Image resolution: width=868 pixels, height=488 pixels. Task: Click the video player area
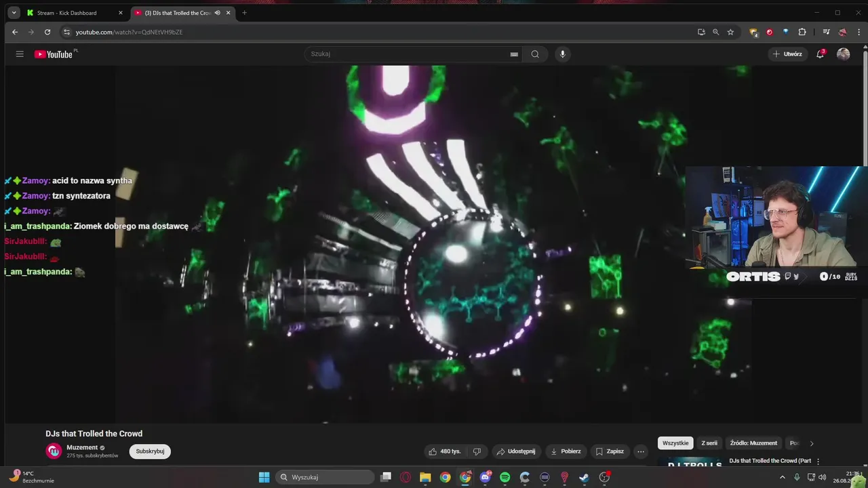(x=434, y=244)
